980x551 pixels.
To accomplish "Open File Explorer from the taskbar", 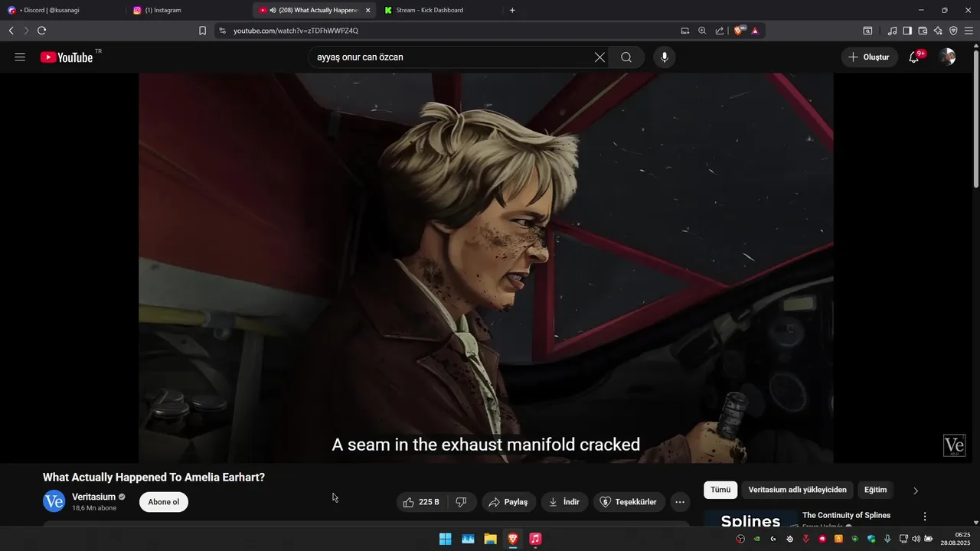I will pyautogui.click(x=490, y=539).
